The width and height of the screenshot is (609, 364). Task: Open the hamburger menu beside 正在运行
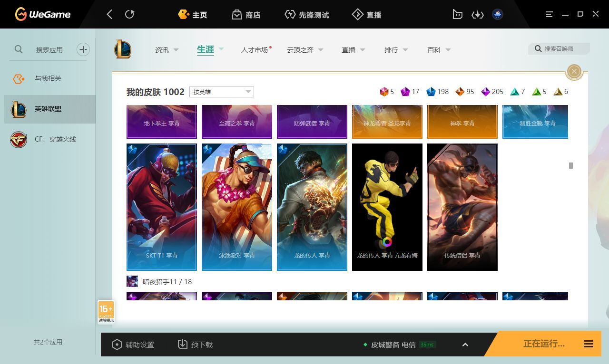click(589, 344)
